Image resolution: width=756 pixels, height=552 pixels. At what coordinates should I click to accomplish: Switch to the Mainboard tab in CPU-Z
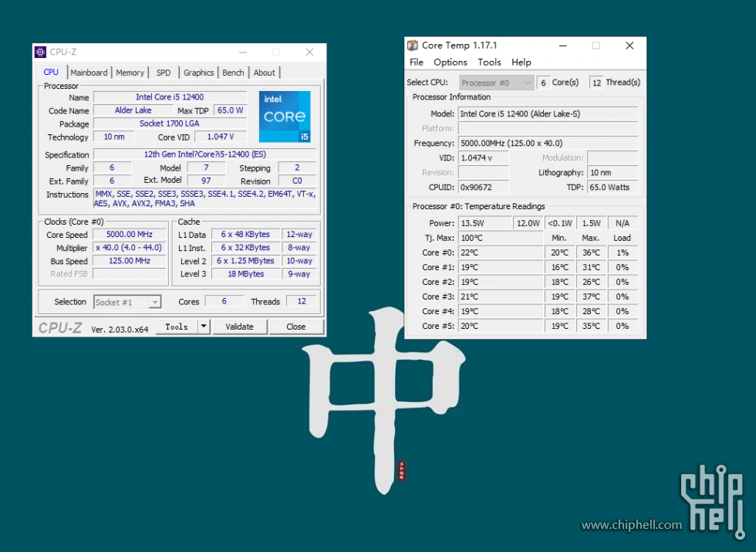[89, 73]
